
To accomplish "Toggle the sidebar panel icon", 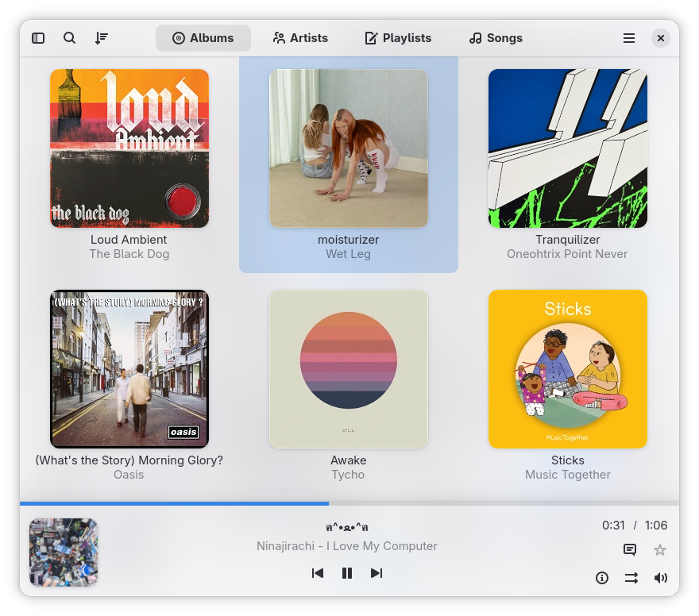I will click(38, 38).
